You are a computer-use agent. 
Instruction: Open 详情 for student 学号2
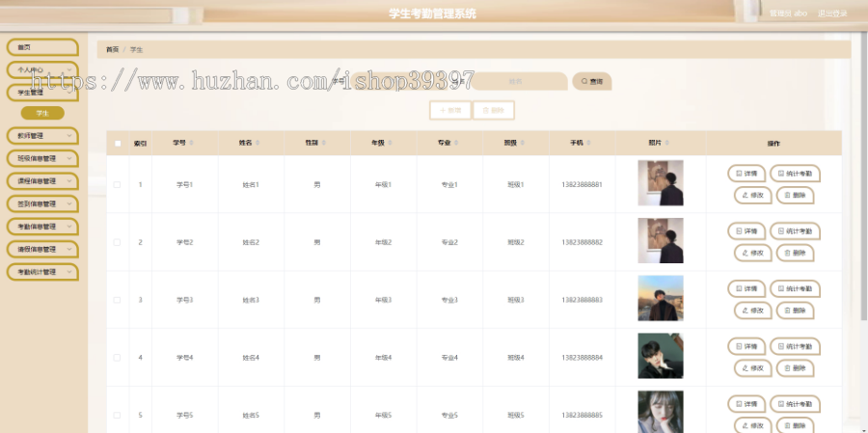[746, 230]
